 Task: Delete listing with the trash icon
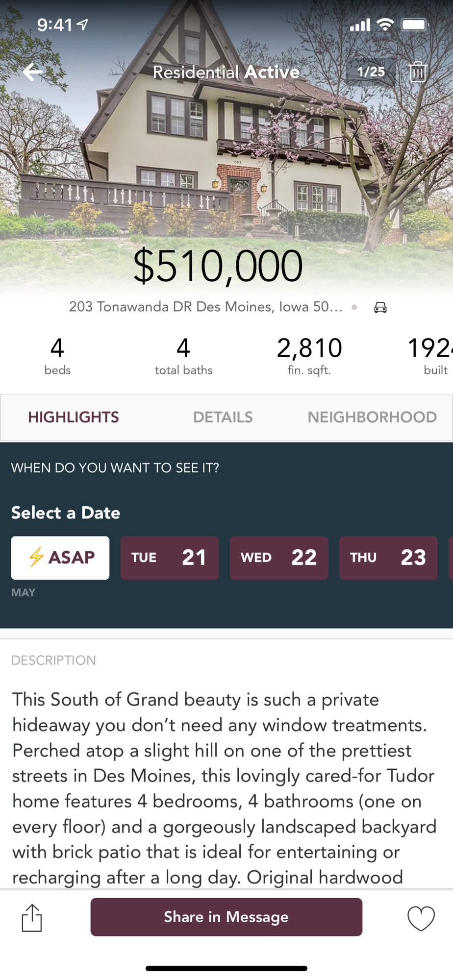point(418,72)
